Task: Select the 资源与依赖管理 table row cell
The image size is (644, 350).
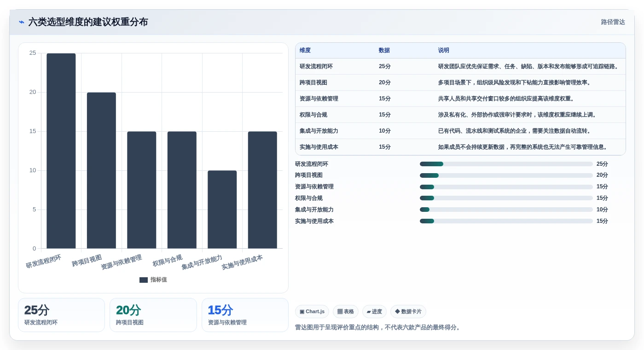Action: [319, 99]
